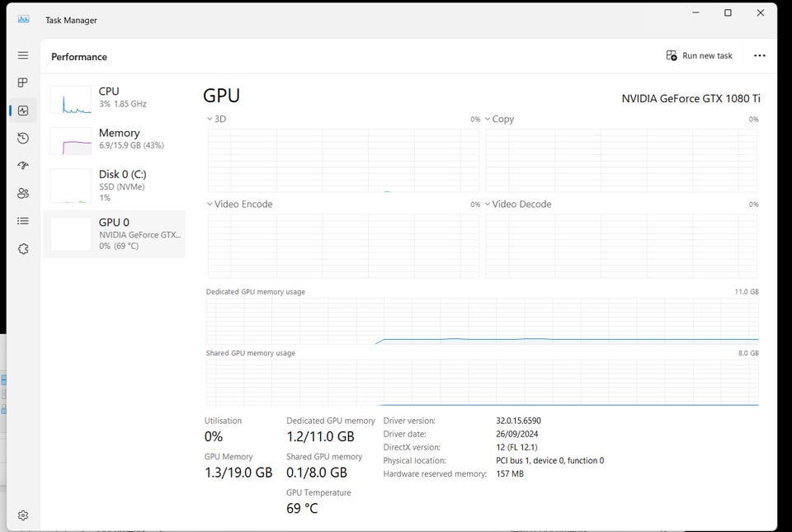Open the three-dot more options menu
Image resolution: width=792 pixels, height=532 pixels.
tap(760, 56)
